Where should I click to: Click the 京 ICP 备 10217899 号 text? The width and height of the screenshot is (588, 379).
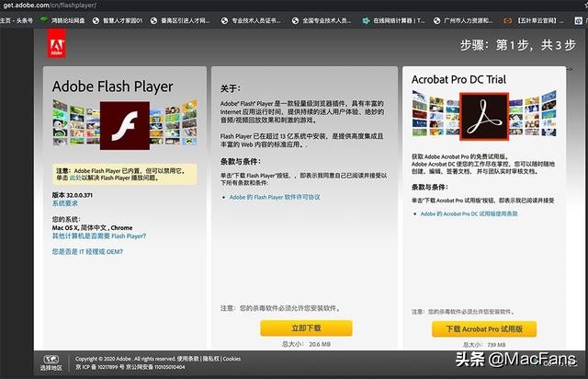[100, 367]
